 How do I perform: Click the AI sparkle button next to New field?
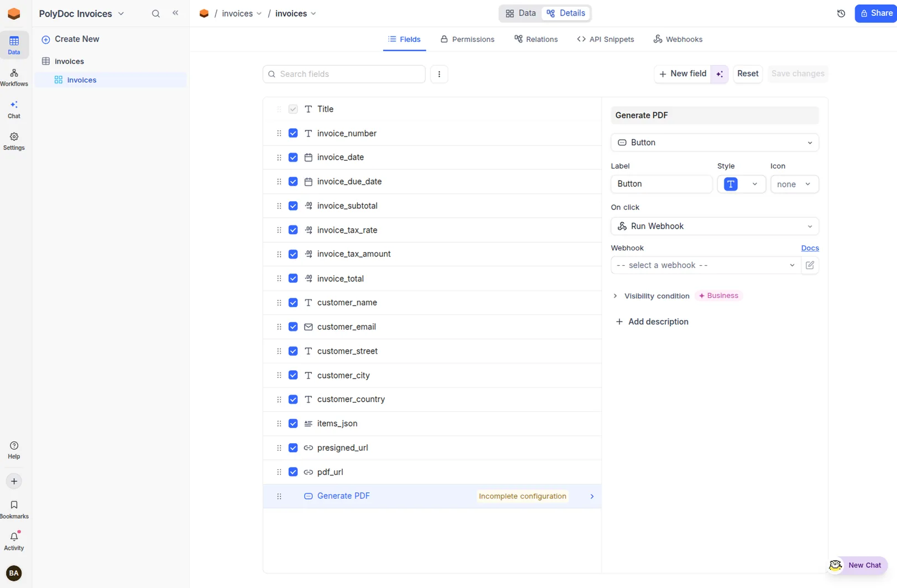[x=719, y=74]
